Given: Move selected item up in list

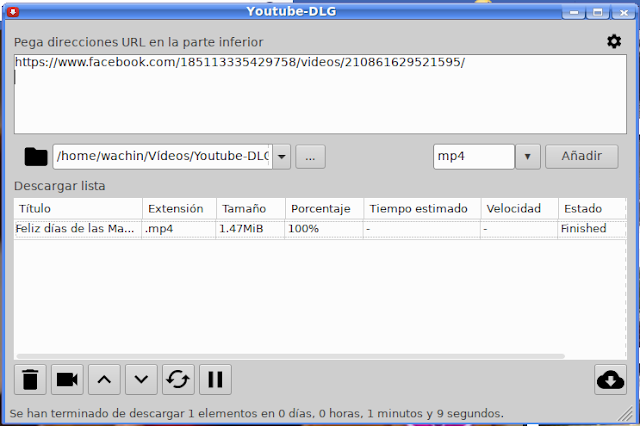Looking at the screenshot, I should (104, 379).
